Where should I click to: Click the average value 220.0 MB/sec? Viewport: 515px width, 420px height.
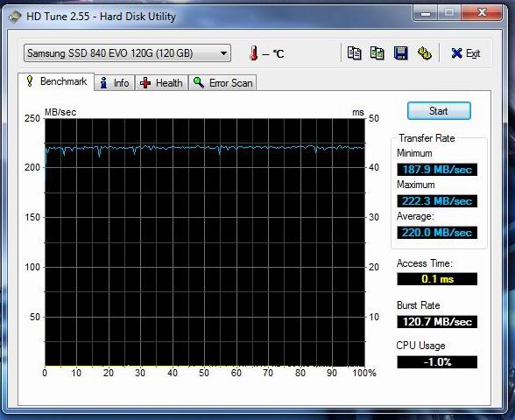437,233
